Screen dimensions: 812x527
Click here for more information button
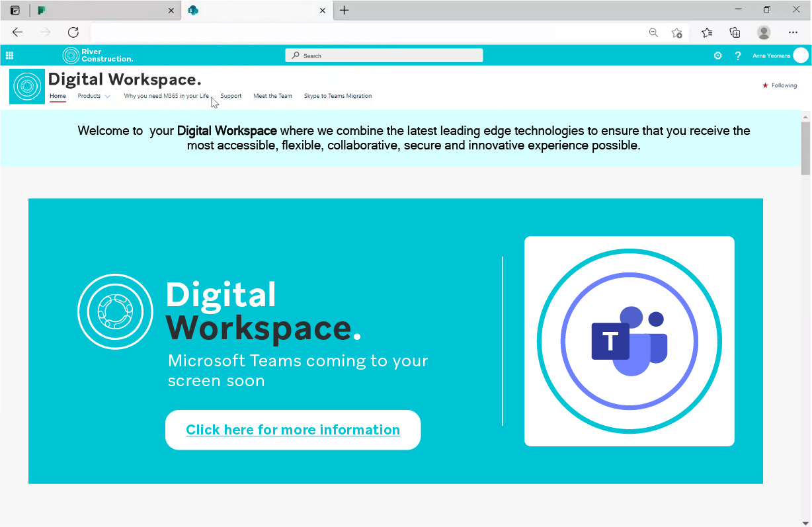(x=293, y=430)
